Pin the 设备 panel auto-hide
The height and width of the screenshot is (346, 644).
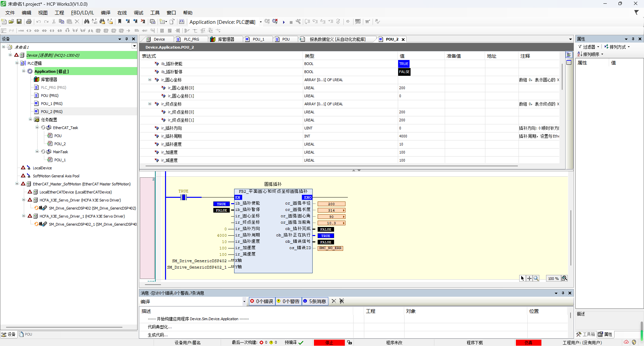[127, 39]
